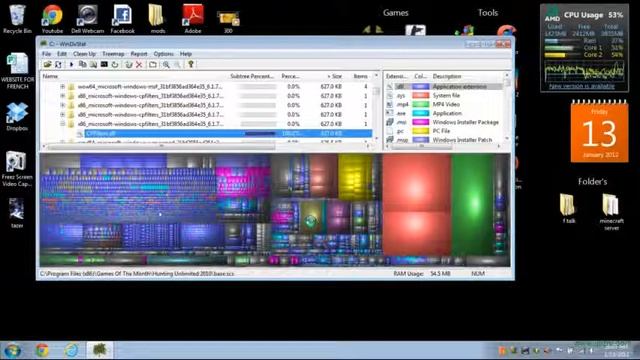
Task: Click the Delete to Recycle Bin toolbar icon
Action: coord(129,64)
